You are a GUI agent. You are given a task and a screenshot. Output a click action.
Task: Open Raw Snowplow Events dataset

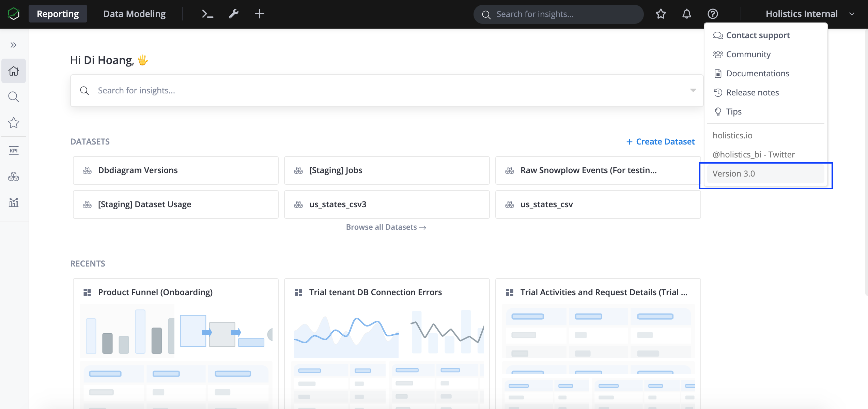pyautogui.click(x=598, y=170)
